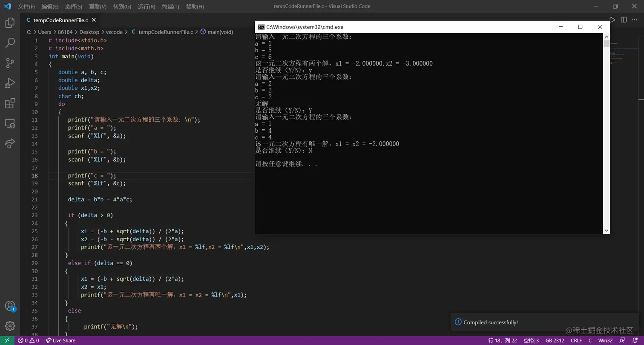
Task: Click the 'delta = b*b - 4*a*c;' code line
Action: click(100, 199)
